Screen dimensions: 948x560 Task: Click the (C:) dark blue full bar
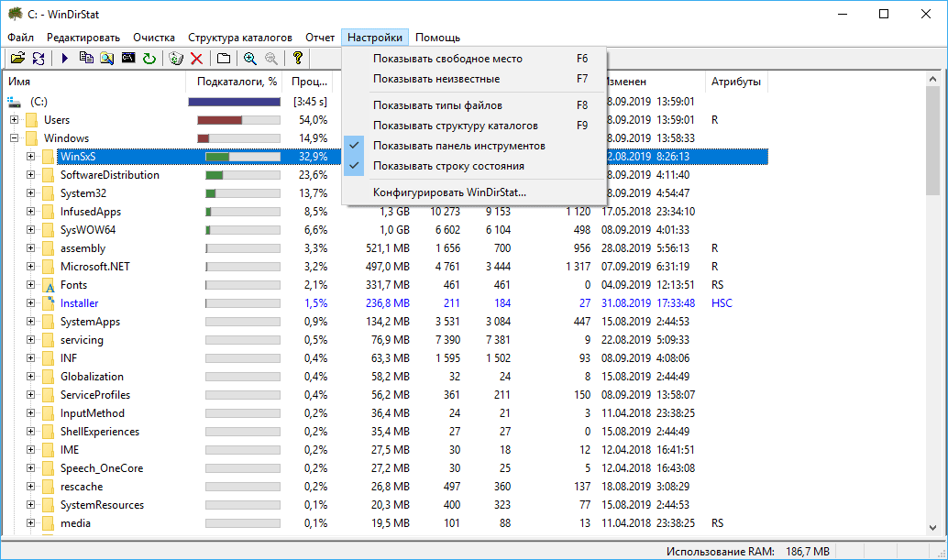(234, 102)
